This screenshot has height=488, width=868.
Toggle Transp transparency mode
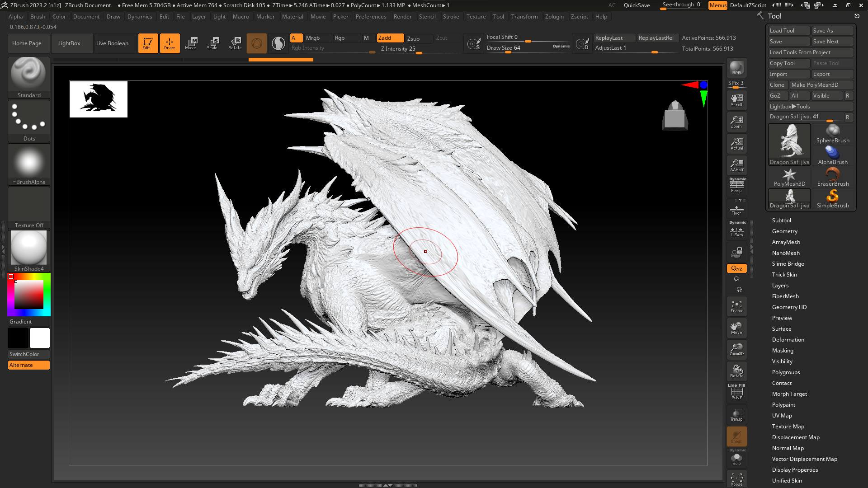pyautogui.click(x=736, y=415)
